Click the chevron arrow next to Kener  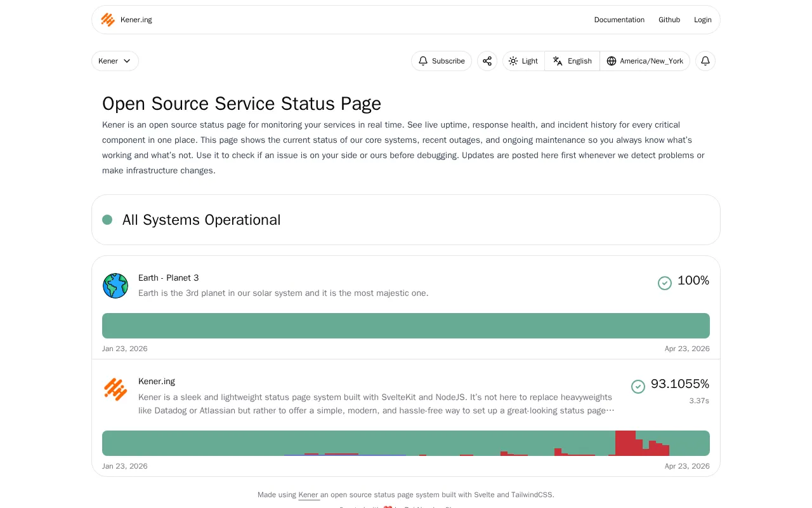[127, 61]
